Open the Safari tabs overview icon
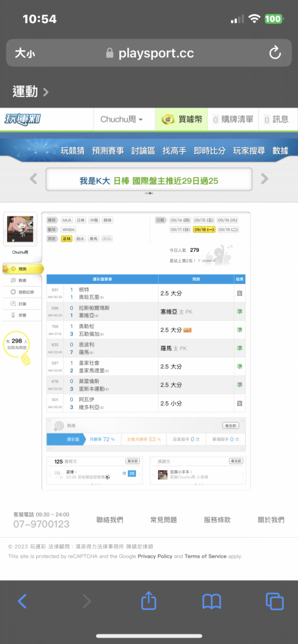This screenshot has width=298, height=644. (275, 601)
